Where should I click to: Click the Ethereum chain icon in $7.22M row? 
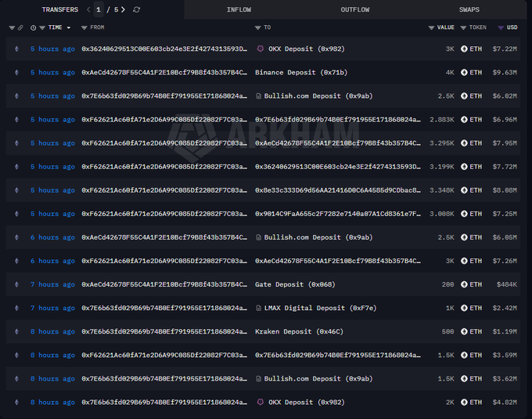coord(16,49)
